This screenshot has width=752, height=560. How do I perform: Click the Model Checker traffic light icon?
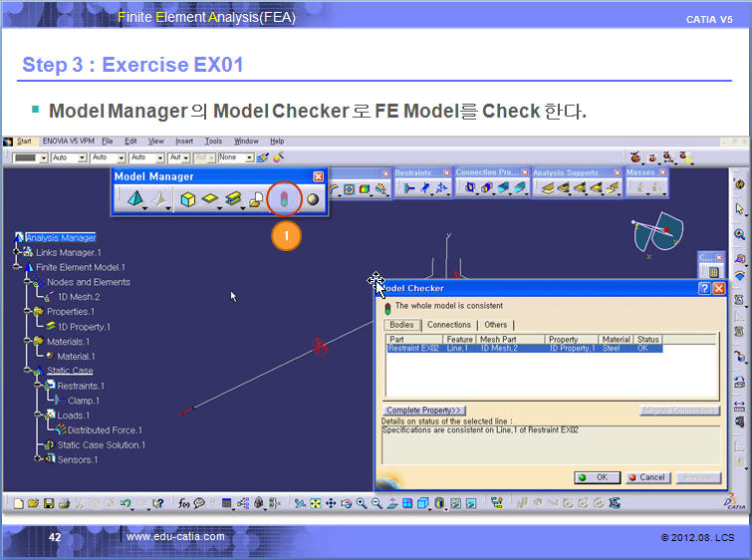coord(285,199)
